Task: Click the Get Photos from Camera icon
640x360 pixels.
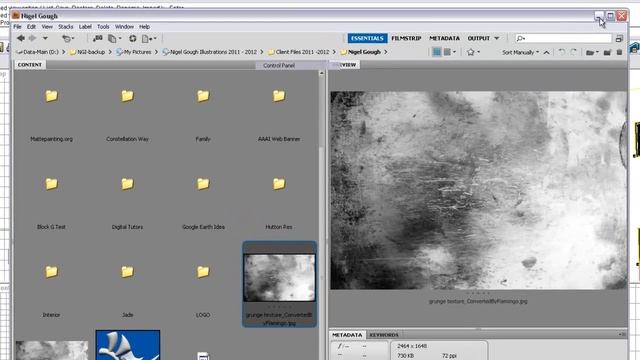Action: (98, 38)
